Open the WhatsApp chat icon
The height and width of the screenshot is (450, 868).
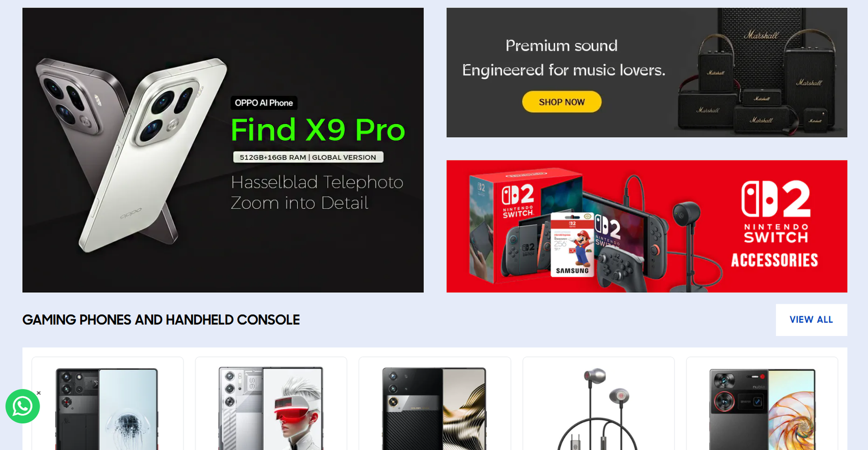[23, 406]
